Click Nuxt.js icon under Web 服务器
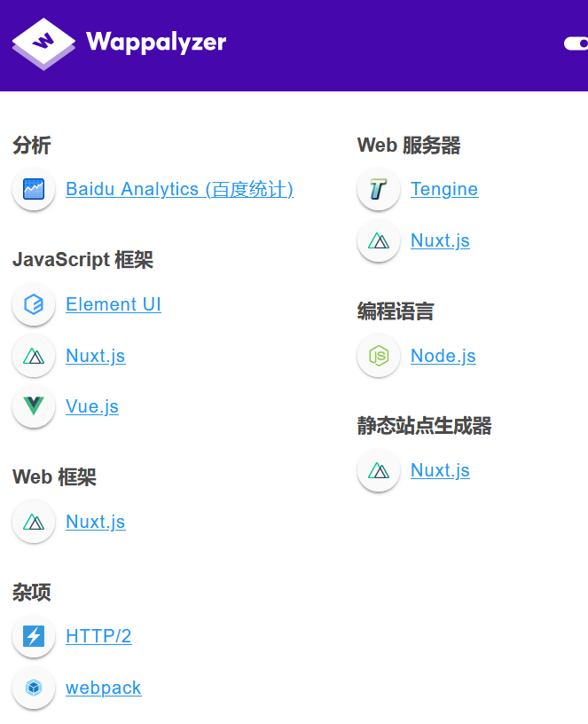This screenshot has height=724, width=588. (x=379, y=240)
